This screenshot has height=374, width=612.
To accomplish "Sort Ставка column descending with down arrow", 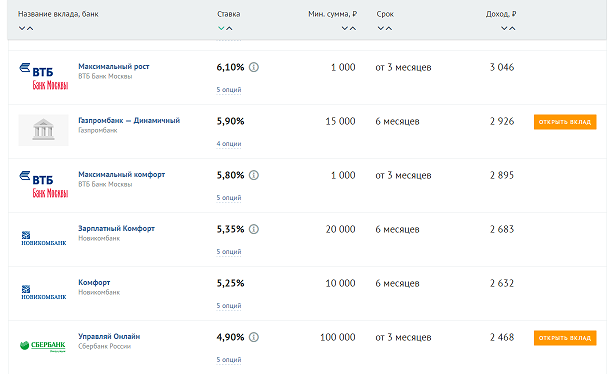I will coord(221,28).
